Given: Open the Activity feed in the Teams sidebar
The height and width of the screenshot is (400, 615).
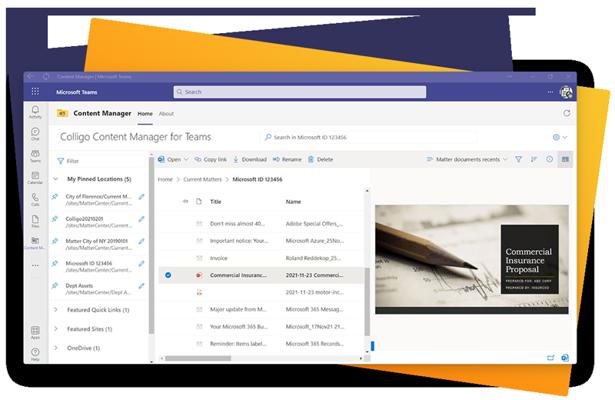Looking at the screenshot, I should click(35, 111).
